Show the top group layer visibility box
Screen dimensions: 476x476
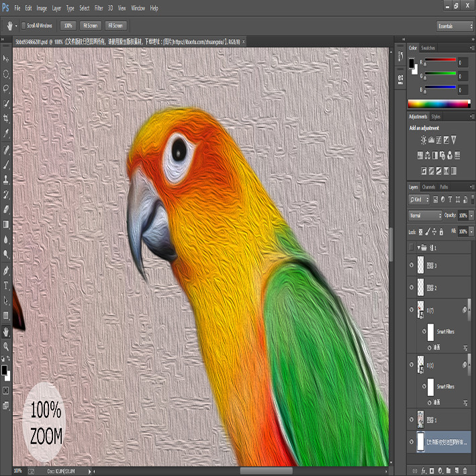(x=412, y=247)
